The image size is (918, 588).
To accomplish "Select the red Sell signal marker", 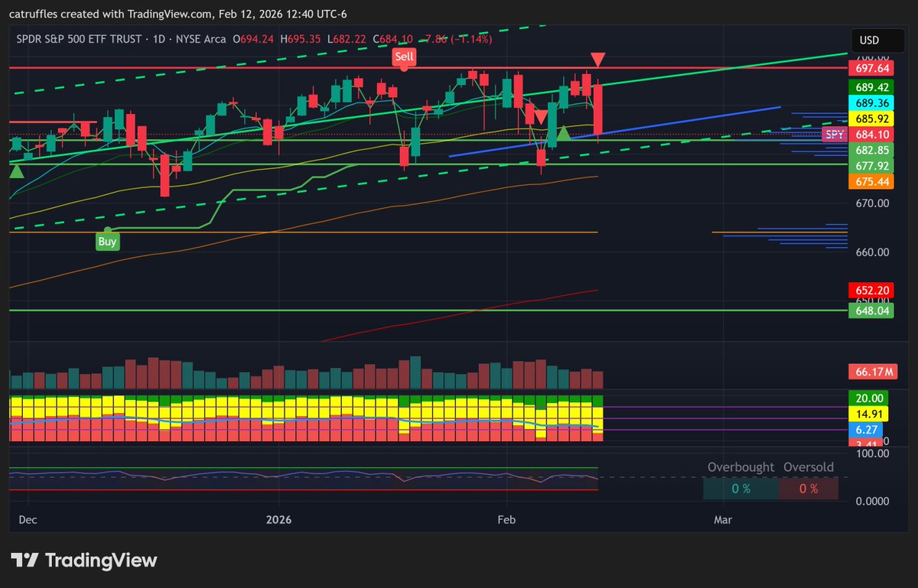I will point(404,57).
